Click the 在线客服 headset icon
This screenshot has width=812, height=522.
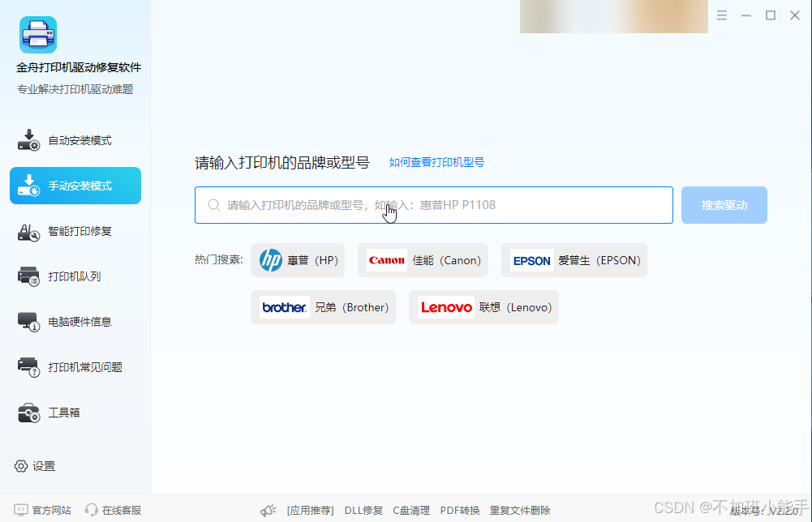pos(92,510)
